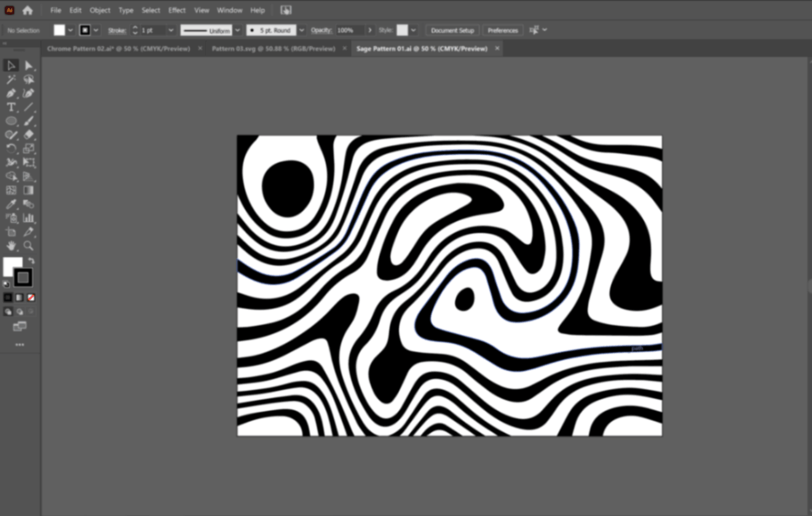
Task: Activate the Shape Builder tool
Action: [11, 177]
